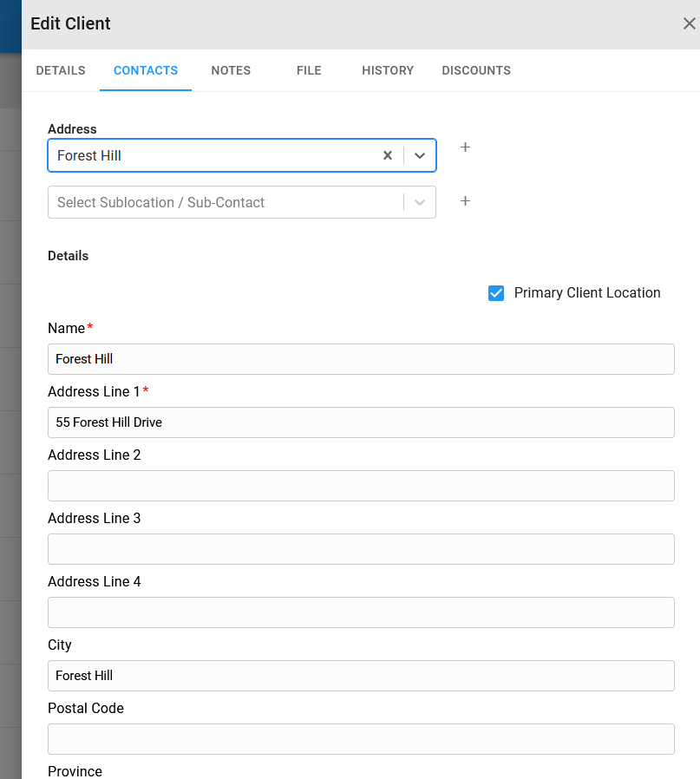This screenshot has width=700, height=779.
Task: View the History tab
Action: (388, 70)
